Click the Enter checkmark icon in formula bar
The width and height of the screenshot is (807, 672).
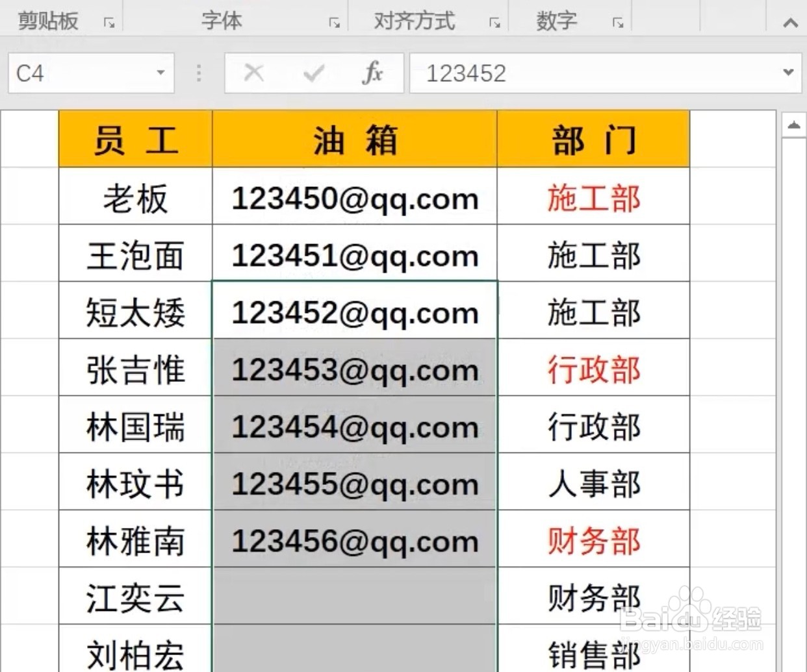pyautogui.click(x=313, y=73)
